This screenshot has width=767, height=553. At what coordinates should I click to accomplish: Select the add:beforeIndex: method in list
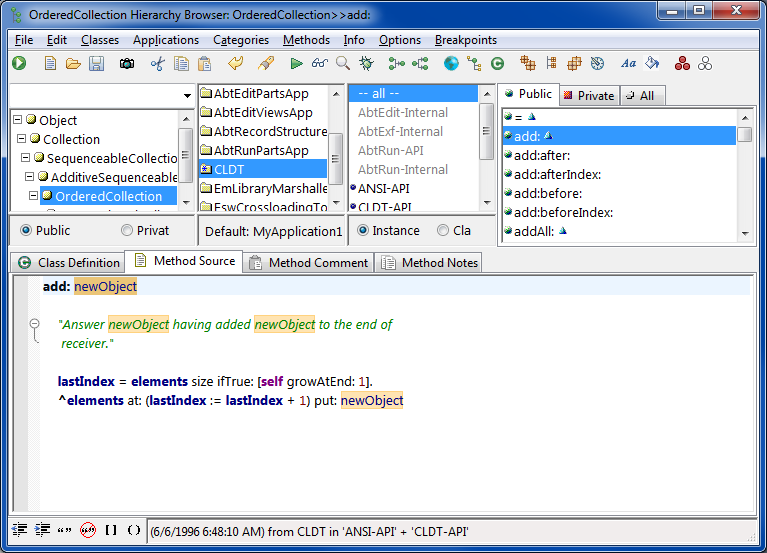tap(563, 212)
